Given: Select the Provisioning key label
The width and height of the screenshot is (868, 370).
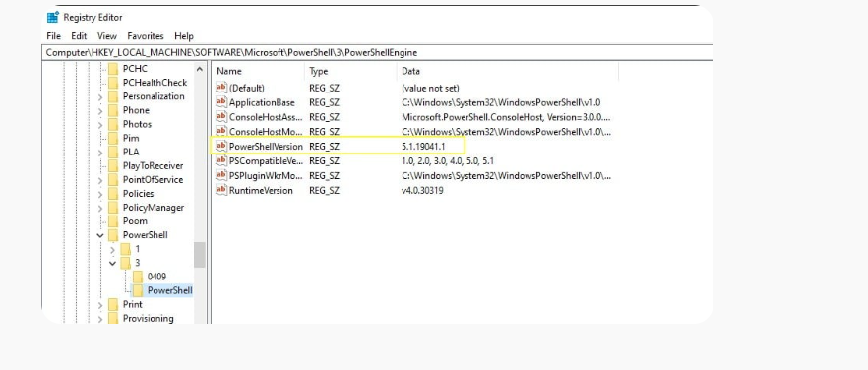Looking at the screenshot, I should (149, 318).
